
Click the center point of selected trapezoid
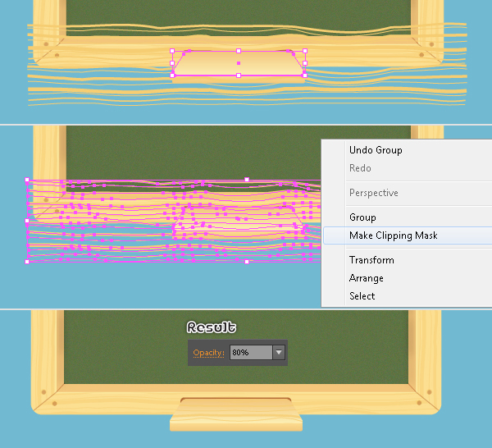239,63
